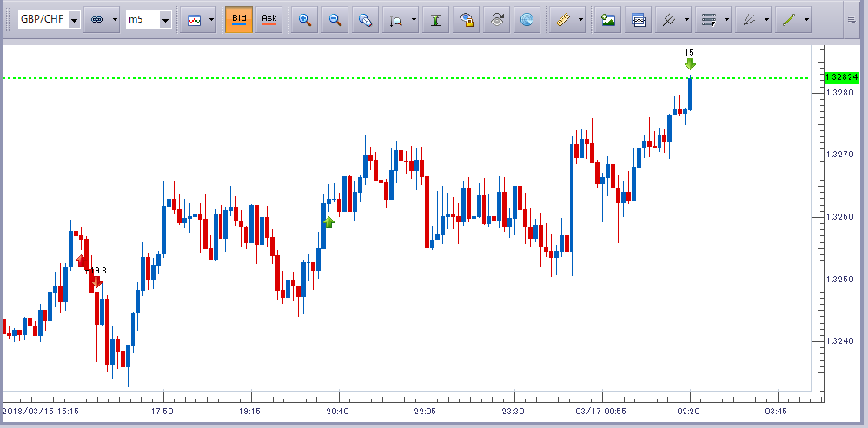Select the mouse zoom tool
The width and height of the screenshot is (868, 428).
[x=364, y=20]
